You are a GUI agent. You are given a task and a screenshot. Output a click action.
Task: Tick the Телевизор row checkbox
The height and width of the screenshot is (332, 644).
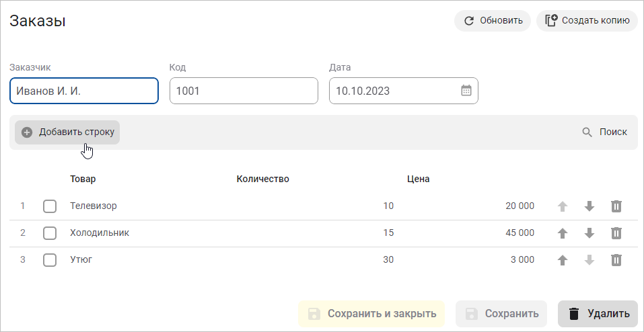click(x=50, y=206)
